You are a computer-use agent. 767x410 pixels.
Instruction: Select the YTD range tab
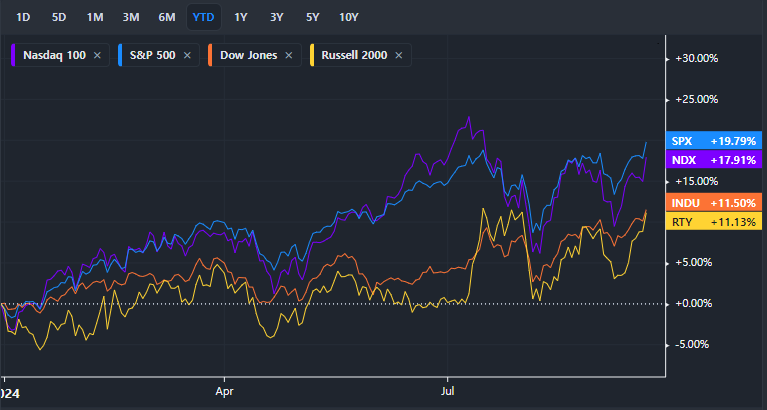pyautogui.click(x=204, y=17)
